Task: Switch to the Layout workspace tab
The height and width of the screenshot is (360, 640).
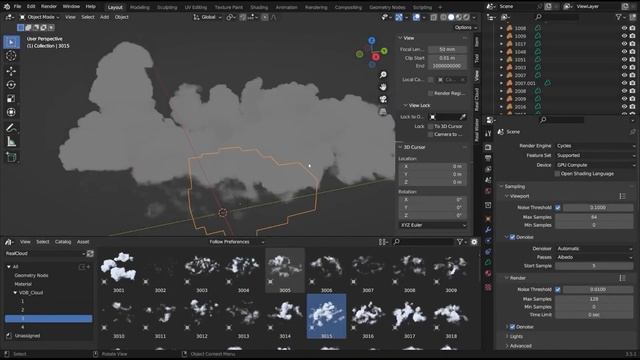Action: click(x=115, y=7)
